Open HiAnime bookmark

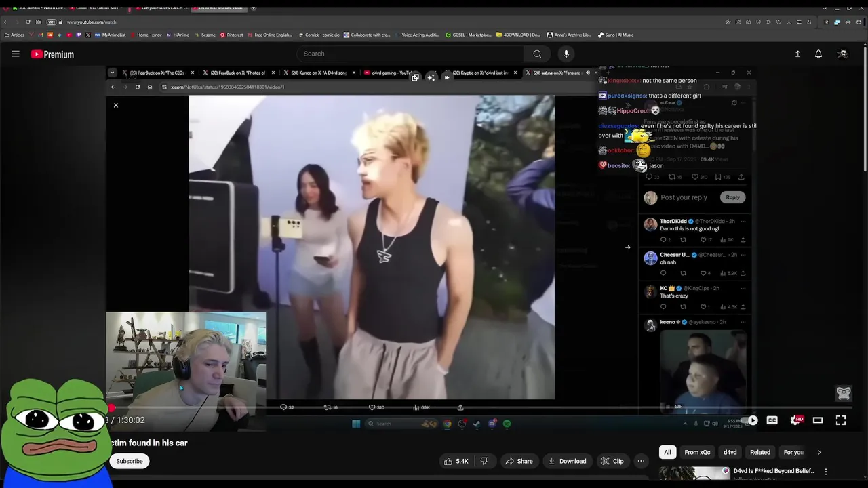(x=178, y=35)
